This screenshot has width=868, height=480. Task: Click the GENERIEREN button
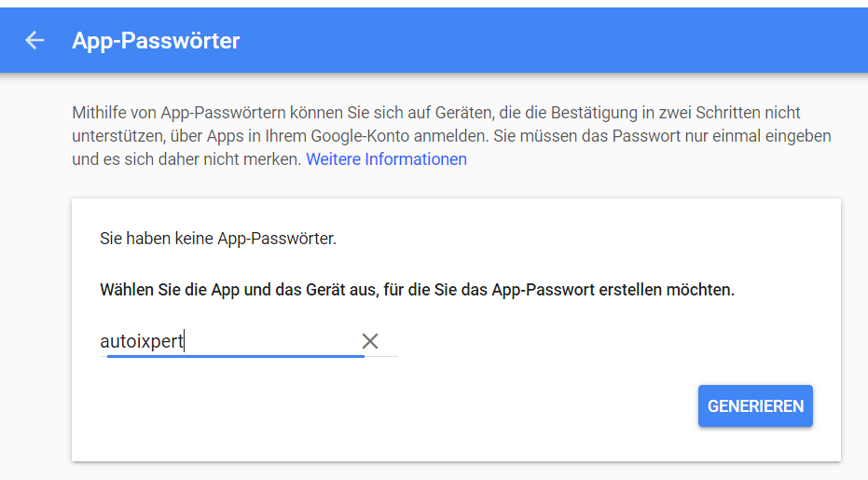(755, 405)
